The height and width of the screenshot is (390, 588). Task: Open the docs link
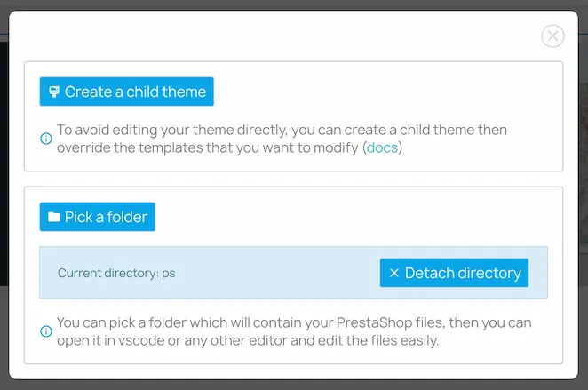(382, 147)
